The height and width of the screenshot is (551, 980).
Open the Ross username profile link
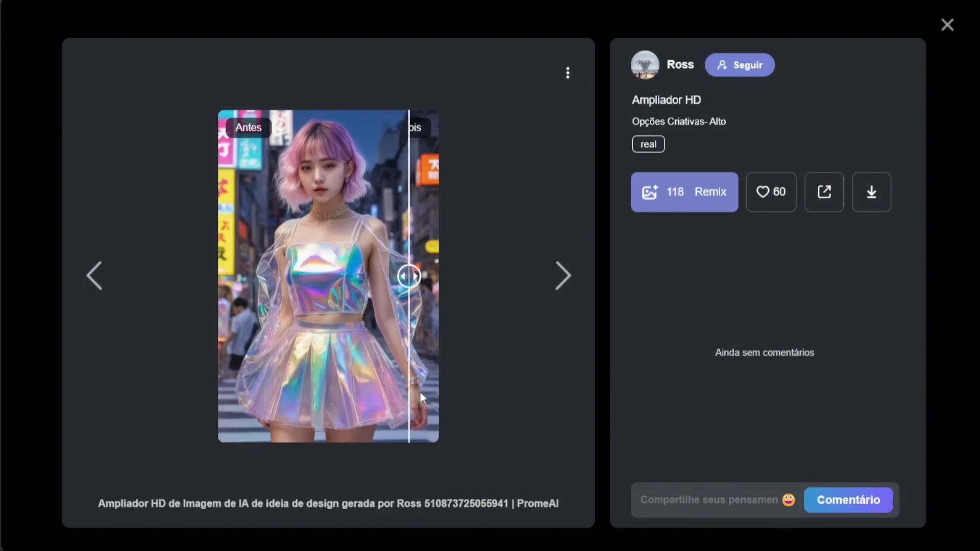680,65
